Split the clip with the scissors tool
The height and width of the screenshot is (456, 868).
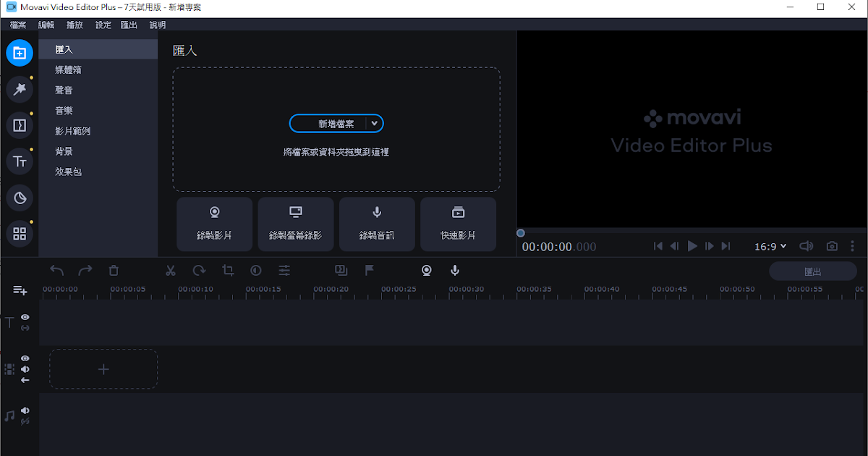171,270
